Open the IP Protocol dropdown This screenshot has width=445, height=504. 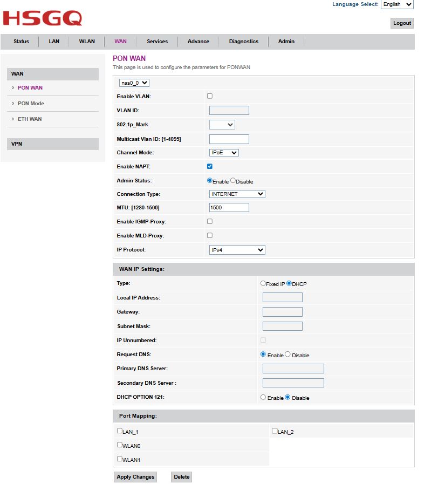click(x=237, y=250)
